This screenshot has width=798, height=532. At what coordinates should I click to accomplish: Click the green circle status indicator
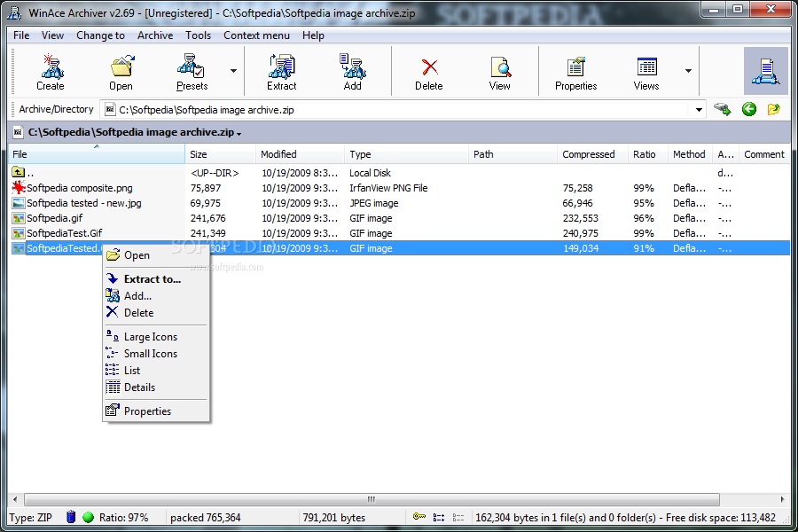(x=88, y=517)
